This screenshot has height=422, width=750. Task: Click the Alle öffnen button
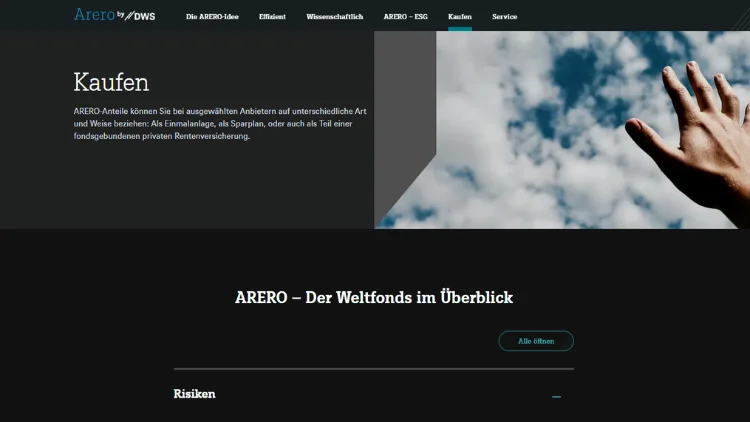pos(536,341)
